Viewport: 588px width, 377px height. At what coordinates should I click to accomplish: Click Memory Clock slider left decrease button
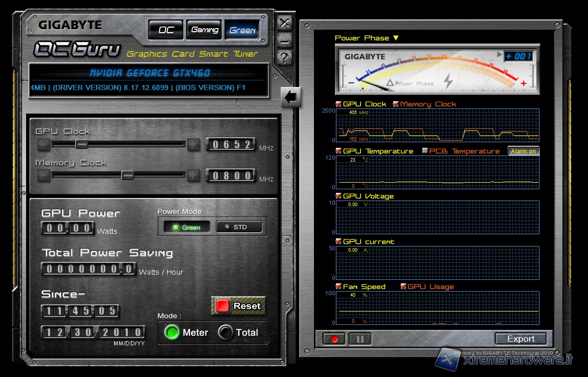(43, 175)
